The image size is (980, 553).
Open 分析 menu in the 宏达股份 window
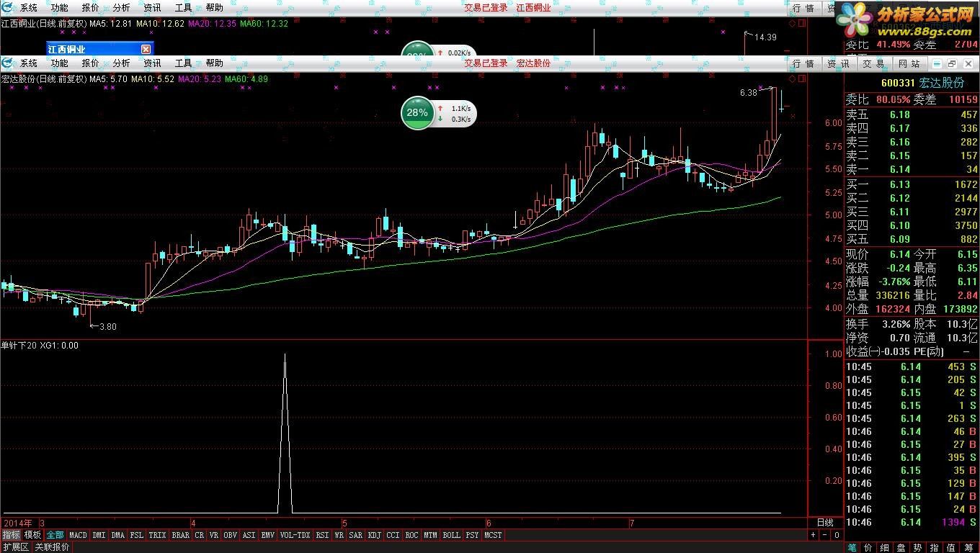[122, 63]
